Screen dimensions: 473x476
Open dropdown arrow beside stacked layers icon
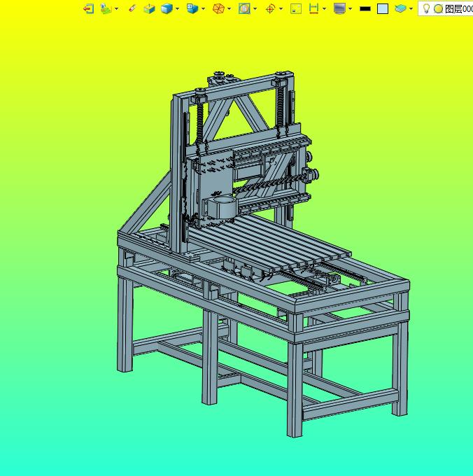coord(411,8)
